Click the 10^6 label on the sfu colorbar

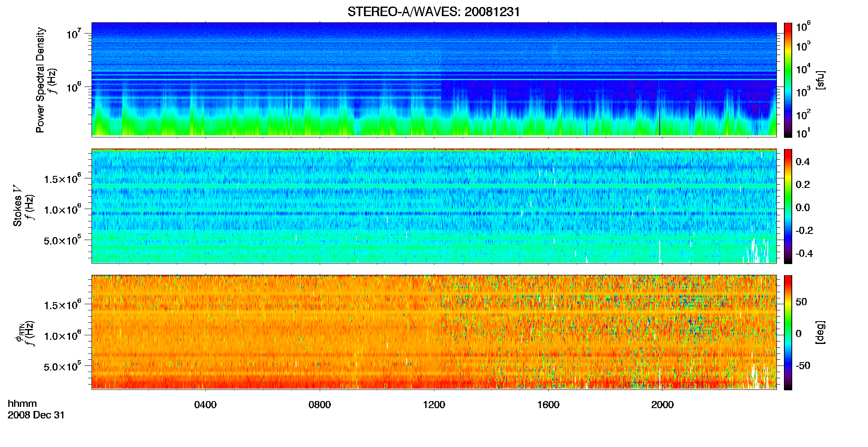[x=803, y=27]
